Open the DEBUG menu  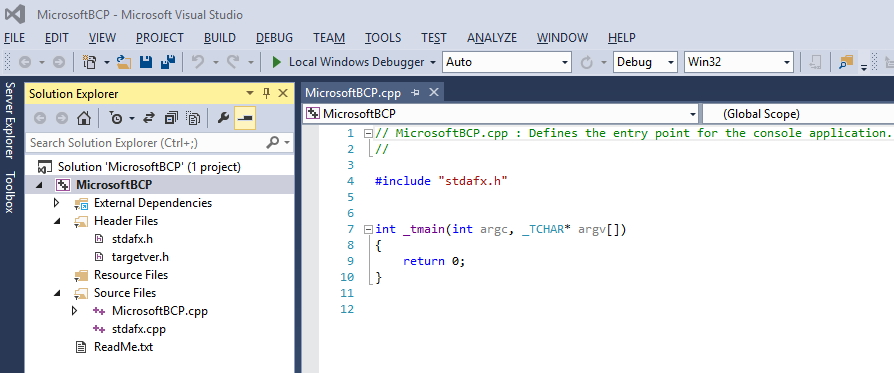coord(274,38)
